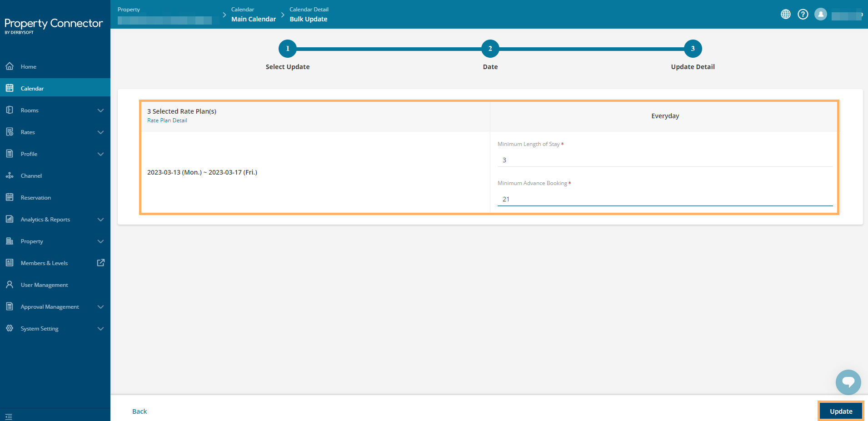Collapse the sidebar with bottom menu icon
868x421 pixels.
pyautogui.click(x=9, y=416)
